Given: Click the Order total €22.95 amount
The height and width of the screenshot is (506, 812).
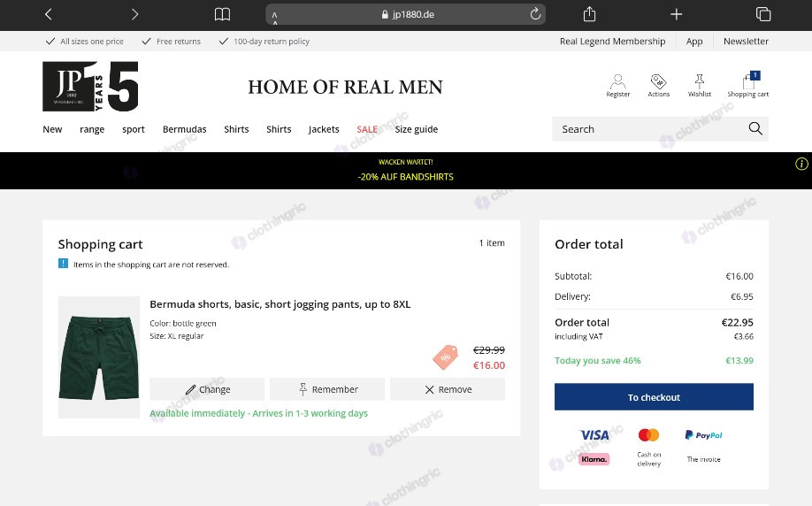Looking at the screenshot, I should pyautogui.click(x=738, y=322).
